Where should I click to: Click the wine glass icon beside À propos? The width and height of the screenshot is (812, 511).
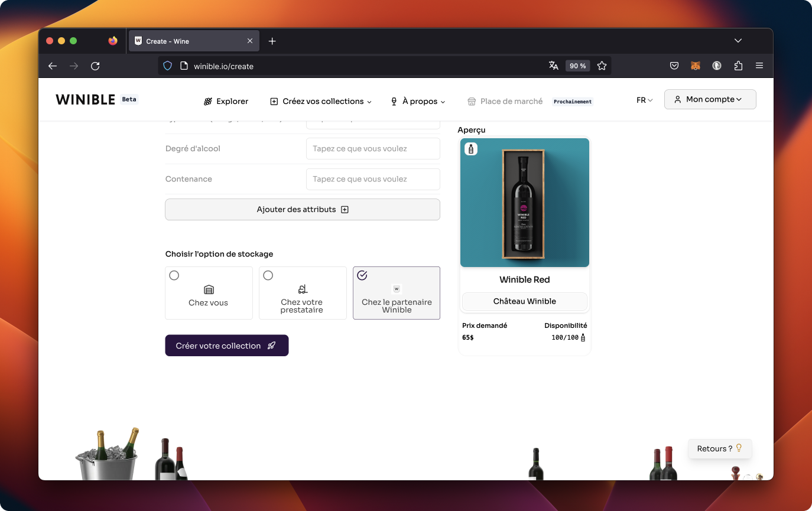[x=394, y=102]
